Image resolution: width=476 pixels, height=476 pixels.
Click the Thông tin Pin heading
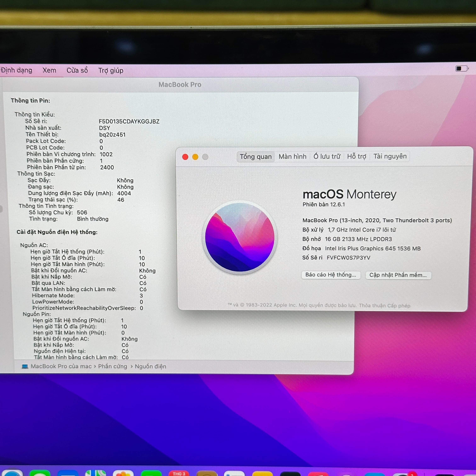(x=31, y=101)
